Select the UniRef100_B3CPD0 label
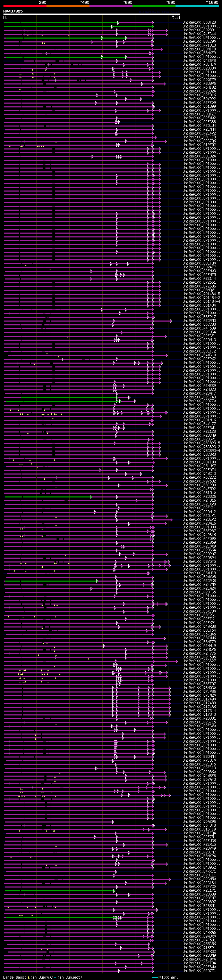 click(199, 485)
